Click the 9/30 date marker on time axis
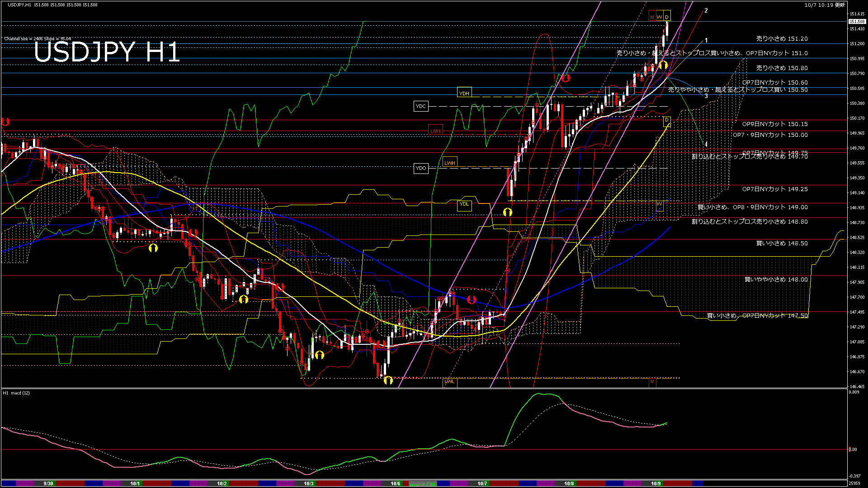Image resolution: width=868 pixels, height=488 pixels. [x=48, y=483]
